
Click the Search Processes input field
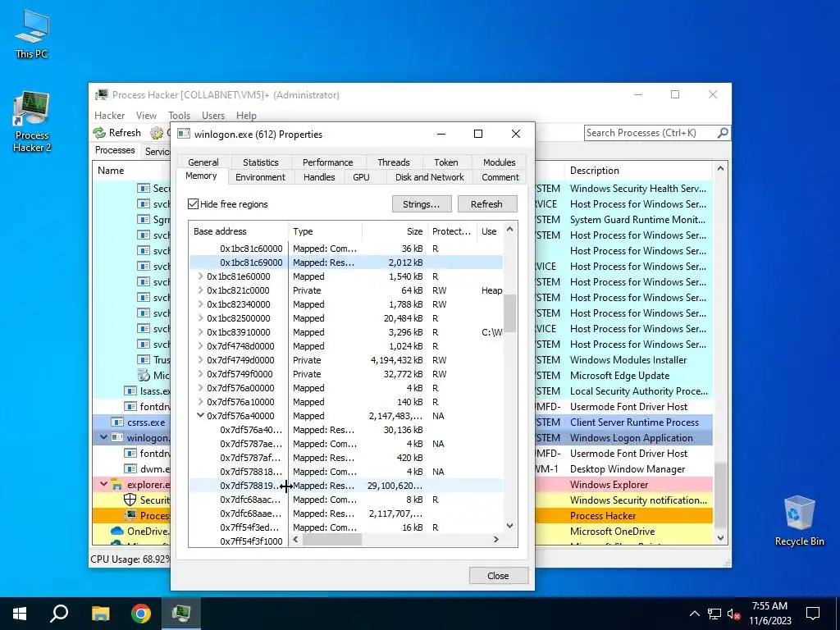click(x=651, y=133)
